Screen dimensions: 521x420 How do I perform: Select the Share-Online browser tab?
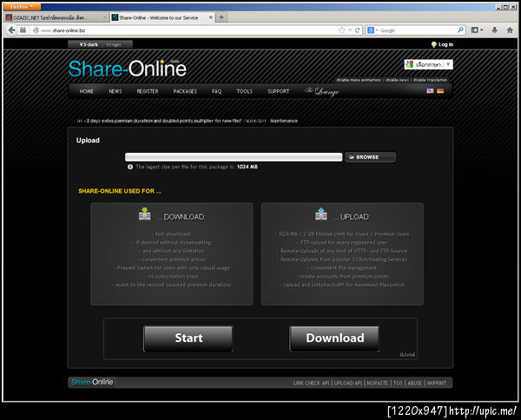pos(162,17)
